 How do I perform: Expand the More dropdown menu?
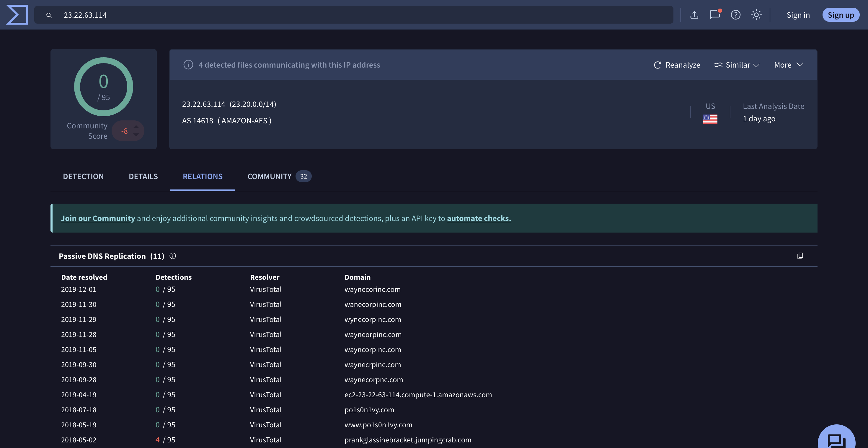click(789, 65)
